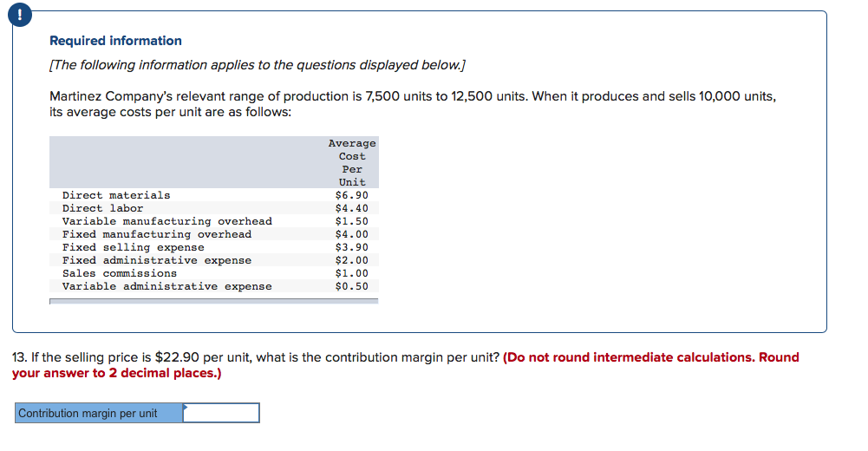Click the $0.50 cost value
Image resolution: width=868 pixels, height=451 pixels.
pyautogui.click(x=351, y=286)
